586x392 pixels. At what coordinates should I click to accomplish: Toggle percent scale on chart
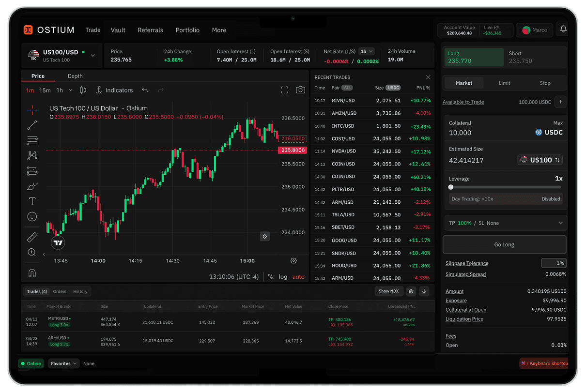(271, 277)
